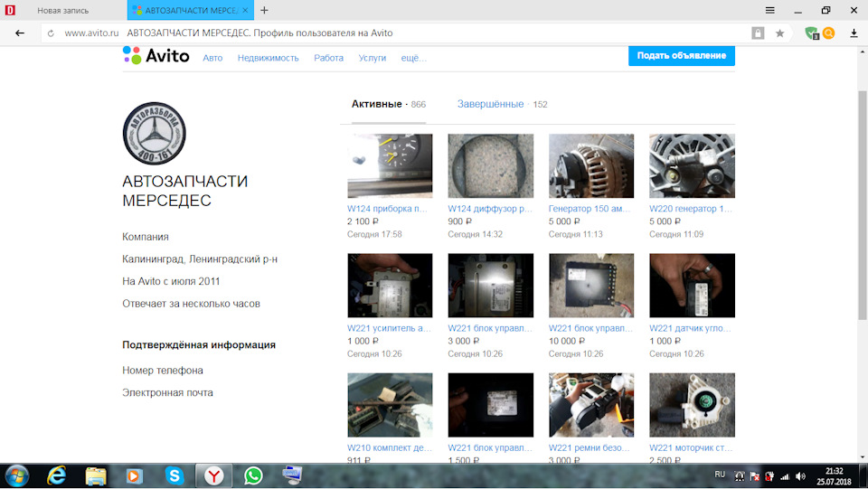Click the W221 усилитель photo thumbnail
Screen dimensions: 868x489
390,286
